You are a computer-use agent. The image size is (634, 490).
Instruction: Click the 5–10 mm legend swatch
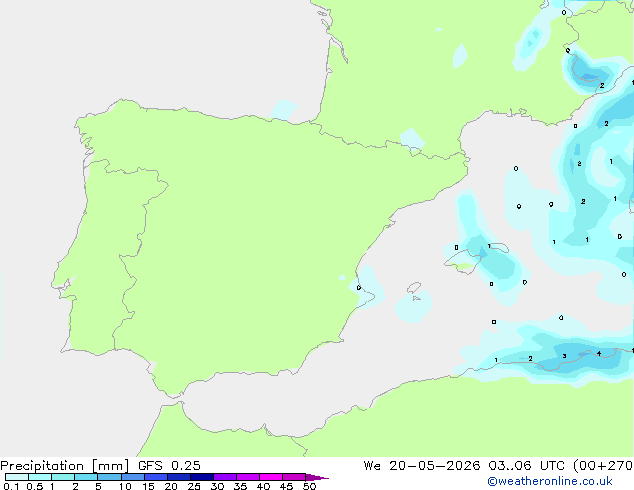(x=109, y=477)
